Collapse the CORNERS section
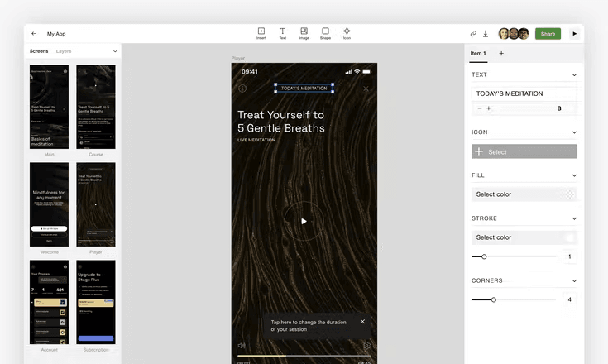Screen dimensions: 608x364 (x=574, y=280)
